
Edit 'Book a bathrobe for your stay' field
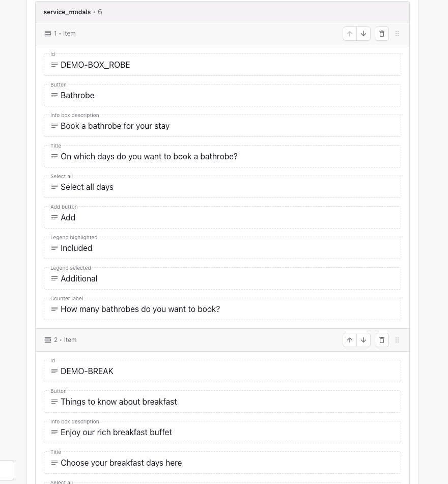point(222,126)
